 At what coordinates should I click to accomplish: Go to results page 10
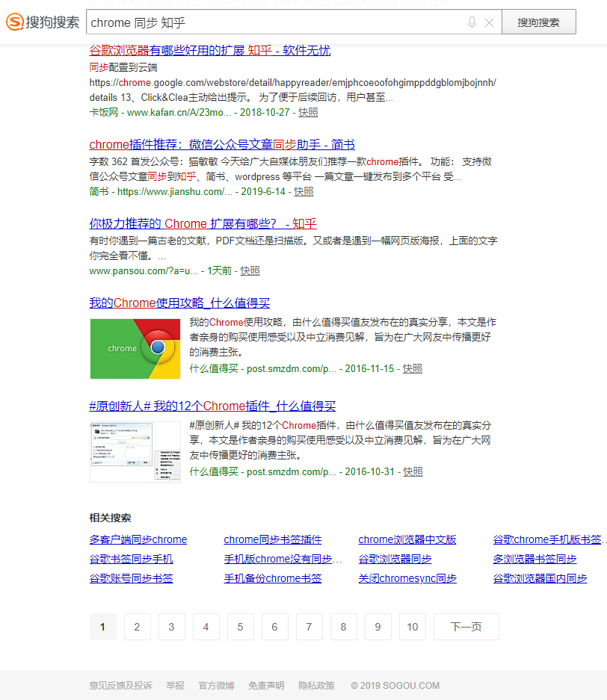click(x=412, y=627)
